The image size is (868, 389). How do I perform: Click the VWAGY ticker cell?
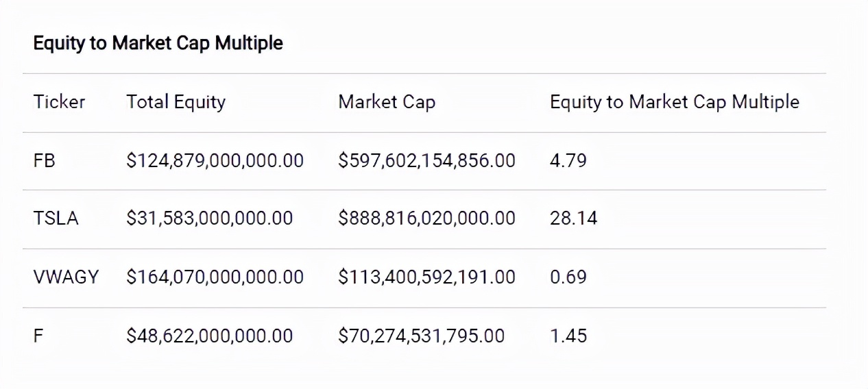tap(66, 277)
